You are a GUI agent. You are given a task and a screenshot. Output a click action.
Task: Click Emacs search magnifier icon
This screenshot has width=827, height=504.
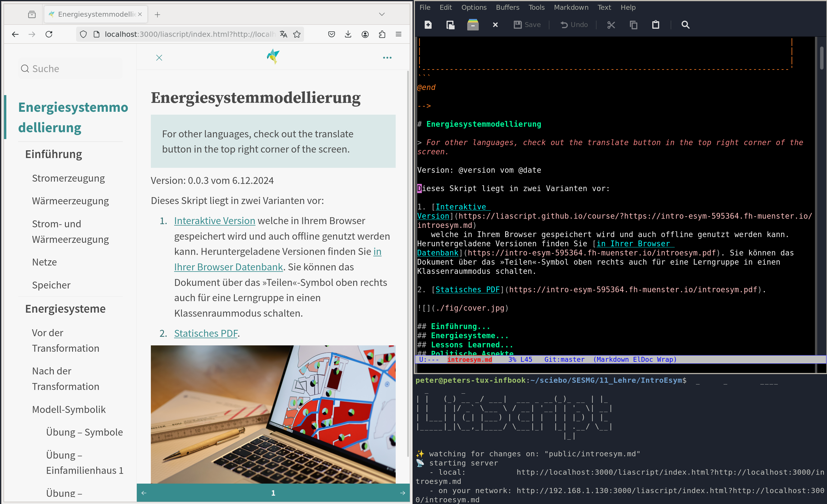tap(685, 24)
